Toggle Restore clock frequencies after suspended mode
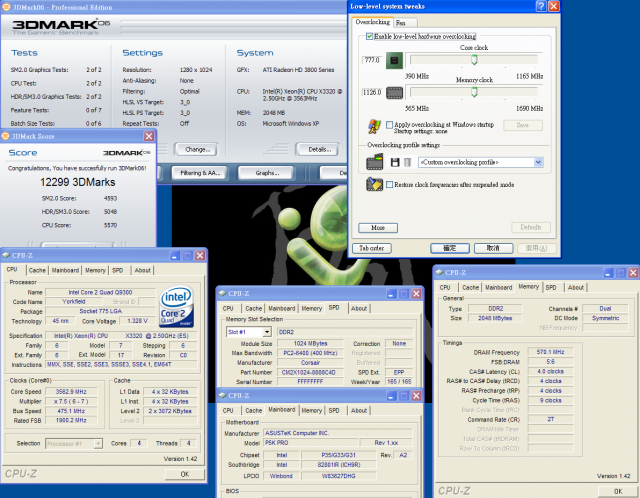Viewport: 640px width, 498px height. tap(389, 185)
